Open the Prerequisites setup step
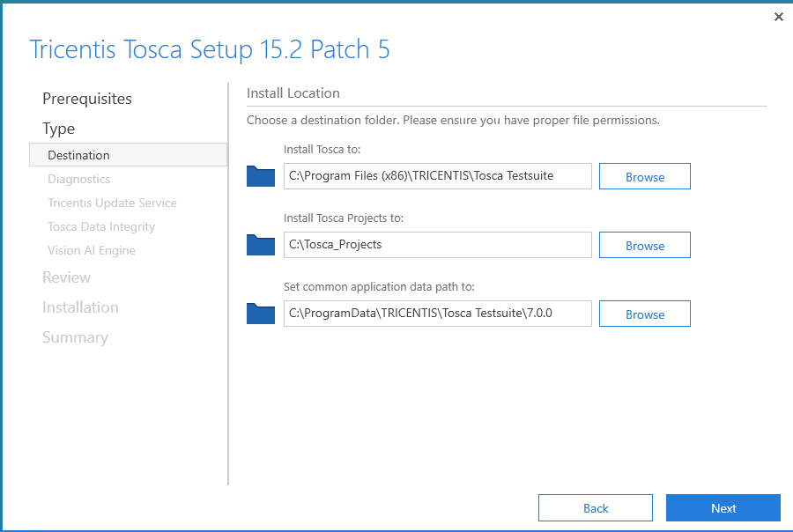 (x=87, y=99)
